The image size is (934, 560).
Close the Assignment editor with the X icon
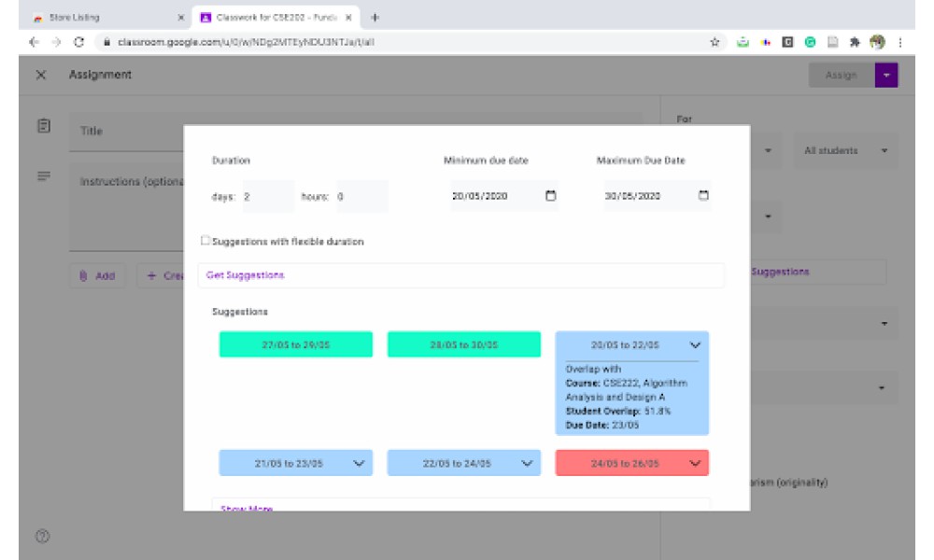click(40, 75)
